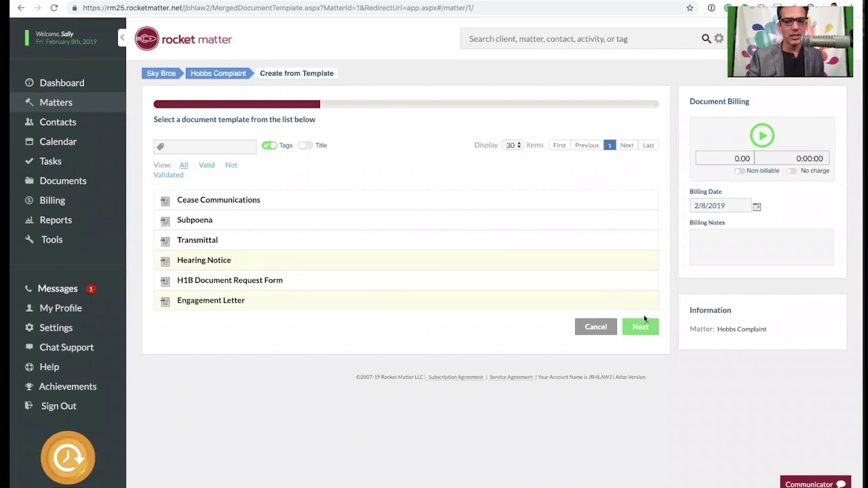Click the Transmittal template icon
Image resolution: width=868 pixels, height=488 pixels.
(x=165, y=241)
